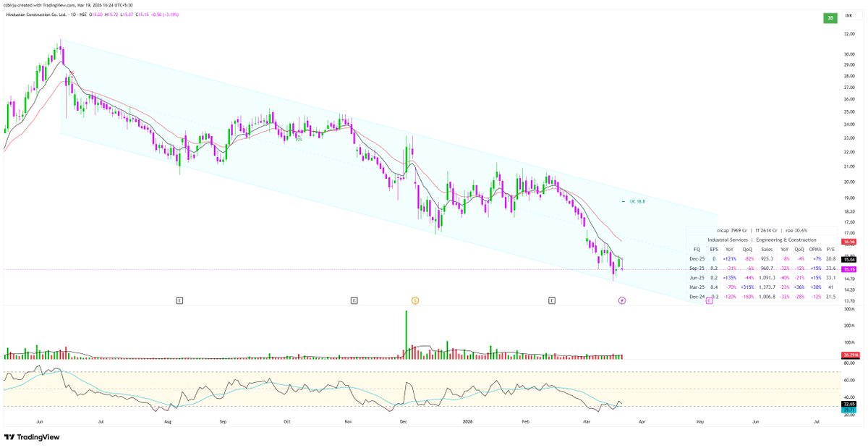Screen dimensions: 868x448
Task: Click the purple event marker near March
Action: (x=621, y=299)
